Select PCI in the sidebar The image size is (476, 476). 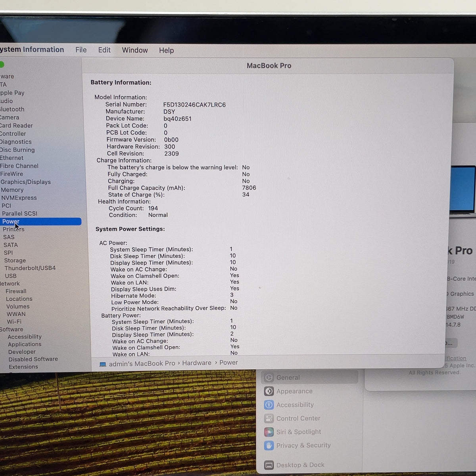pyautogui.click(x=6, y=206)
